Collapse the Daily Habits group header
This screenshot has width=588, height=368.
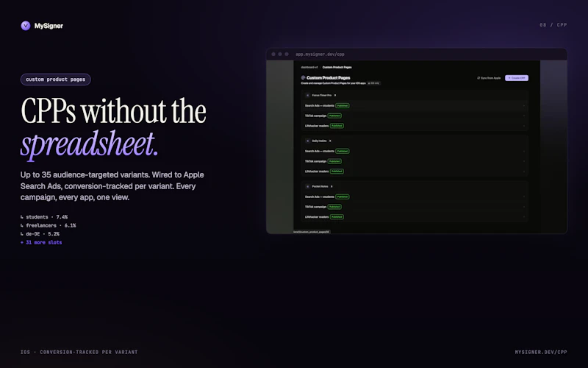(x=415, y=141)
